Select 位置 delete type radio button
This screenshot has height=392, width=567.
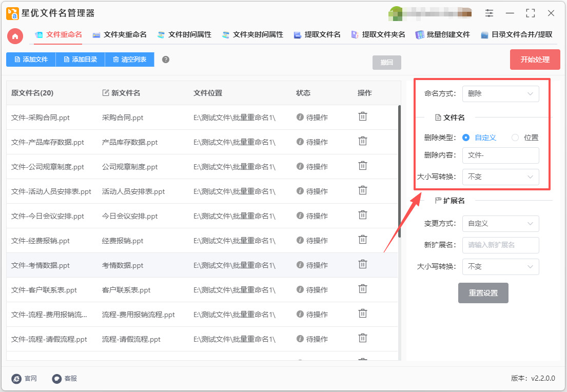point(515,138)
